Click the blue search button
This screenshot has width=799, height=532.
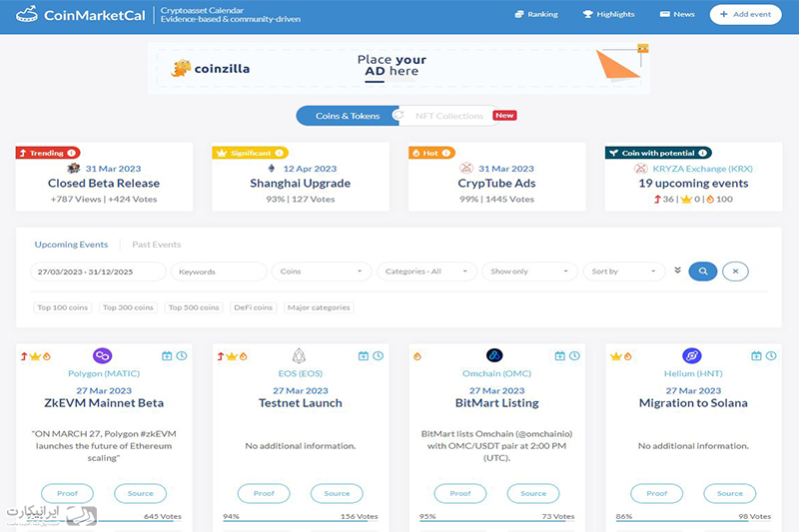(x=703, y=271)
